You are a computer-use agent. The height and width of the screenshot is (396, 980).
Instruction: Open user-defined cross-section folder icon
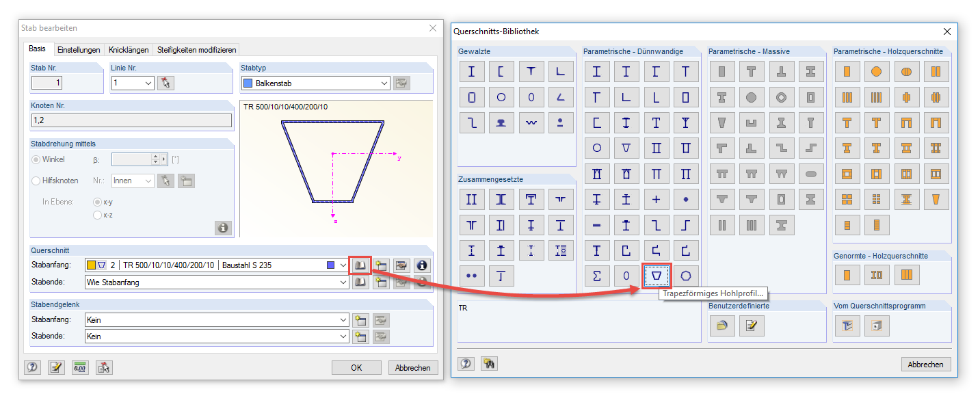(x=722, y=326)
